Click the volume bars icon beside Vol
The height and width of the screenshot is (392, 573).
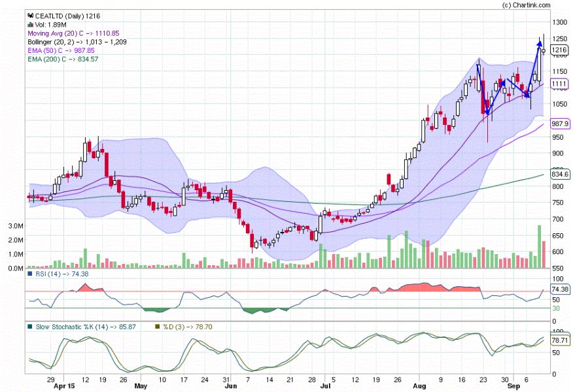[30, 25]
